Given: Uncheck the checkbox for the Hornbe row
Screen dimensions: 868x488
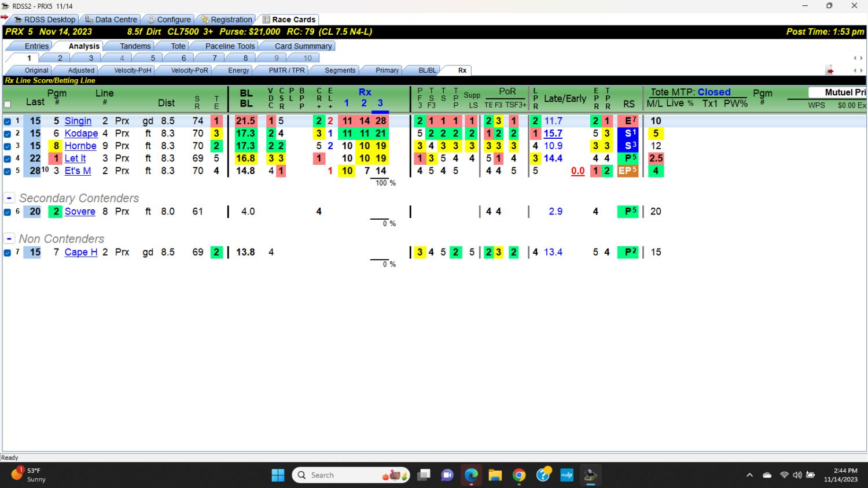Looking at the screenshot, I should point(8,146).
